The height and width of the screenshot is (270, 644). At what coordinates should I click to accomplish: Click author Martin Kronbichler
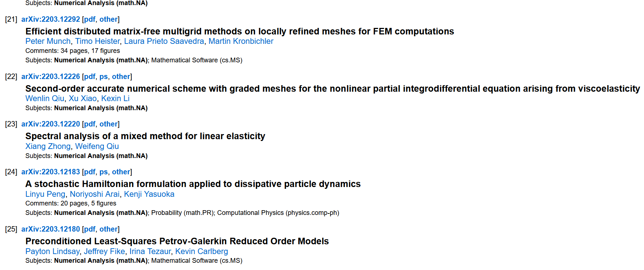click(x=241, y=41)
